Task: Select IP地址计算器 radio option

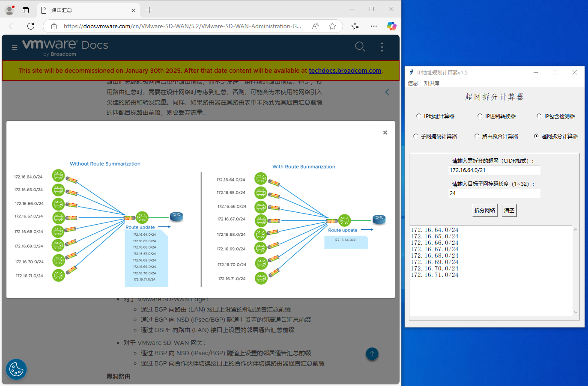Action: pyautogui.click(x=435, y=116)
